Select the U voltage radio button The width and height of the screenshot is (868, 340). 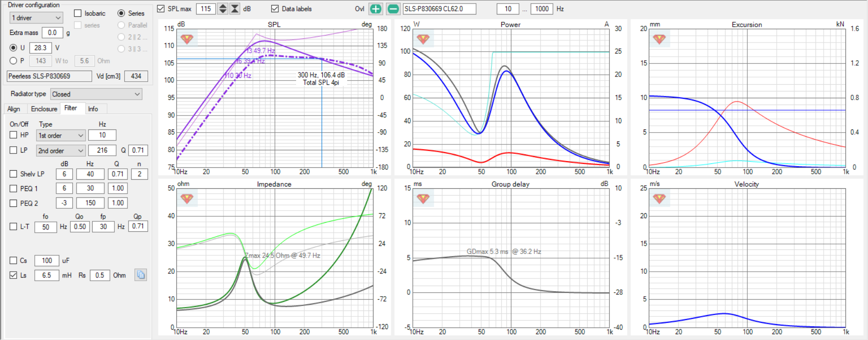coord(13,48)
